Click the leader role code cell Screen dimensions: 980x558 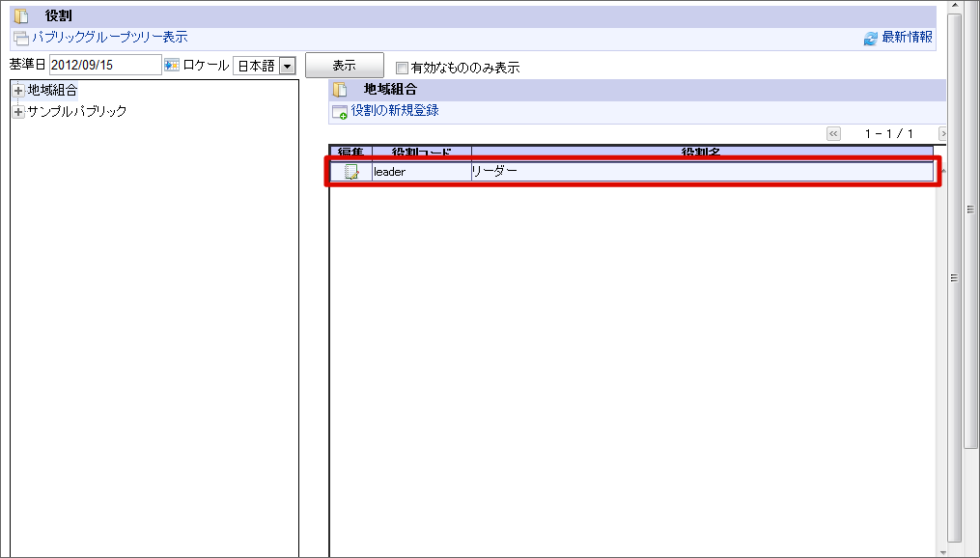(x=422, y=172)
